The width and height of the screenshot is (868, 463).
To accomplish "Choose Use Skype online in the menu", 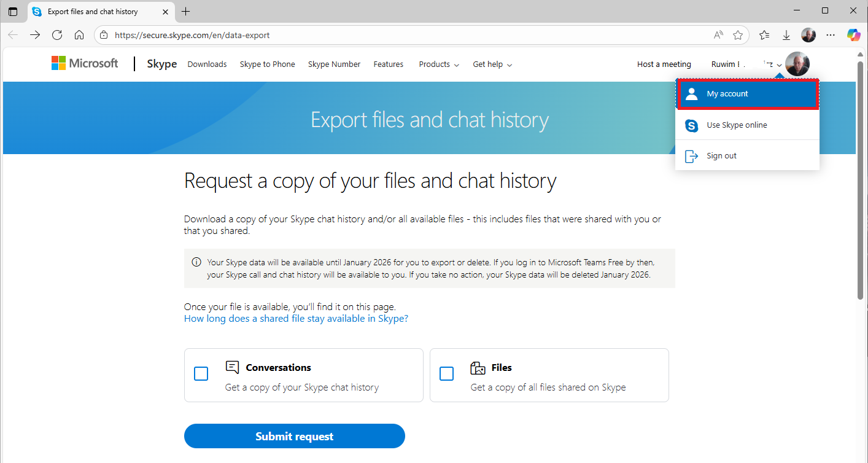I will pos(747,125).
